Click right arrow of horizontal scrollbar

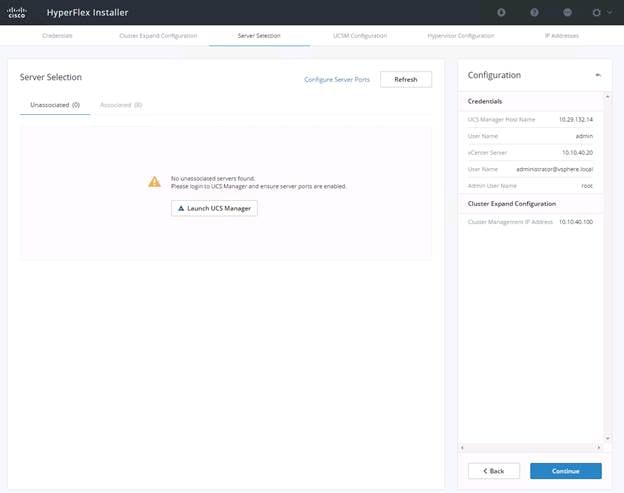tap(599, 448)
